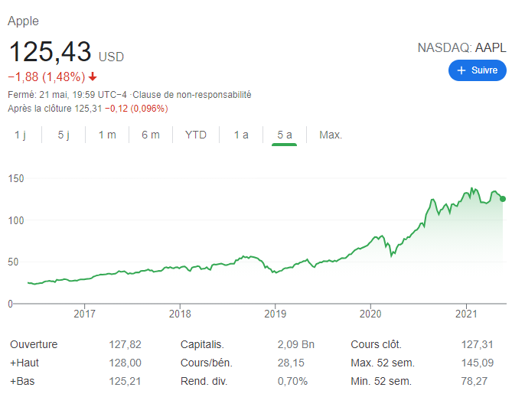This screenshot has height=420, width=525.
Task: Click the red down arrow price indicator
Action: click(93, 77)
